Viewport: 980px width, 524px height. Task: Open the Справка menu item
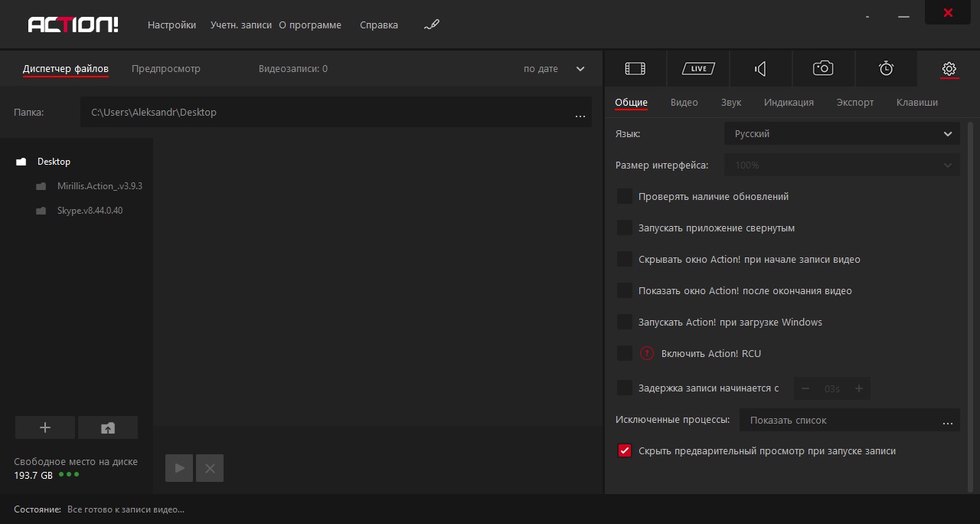pos(379,25)
